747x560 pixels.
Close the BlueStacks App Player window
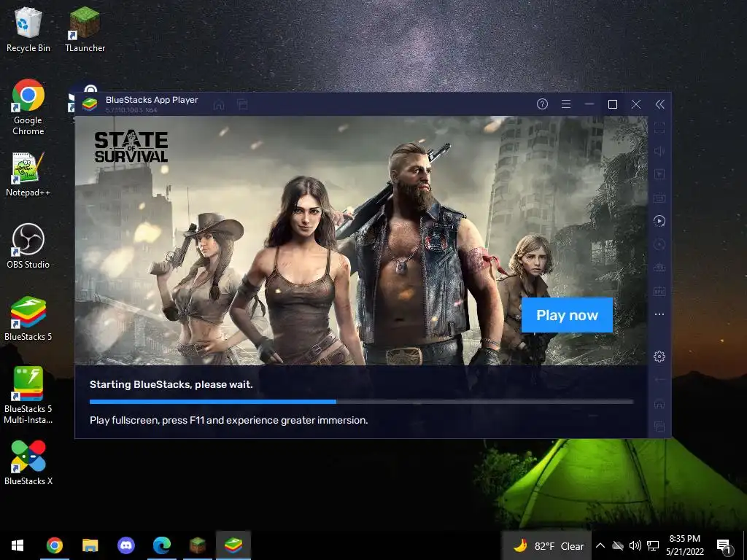(636, 104)
